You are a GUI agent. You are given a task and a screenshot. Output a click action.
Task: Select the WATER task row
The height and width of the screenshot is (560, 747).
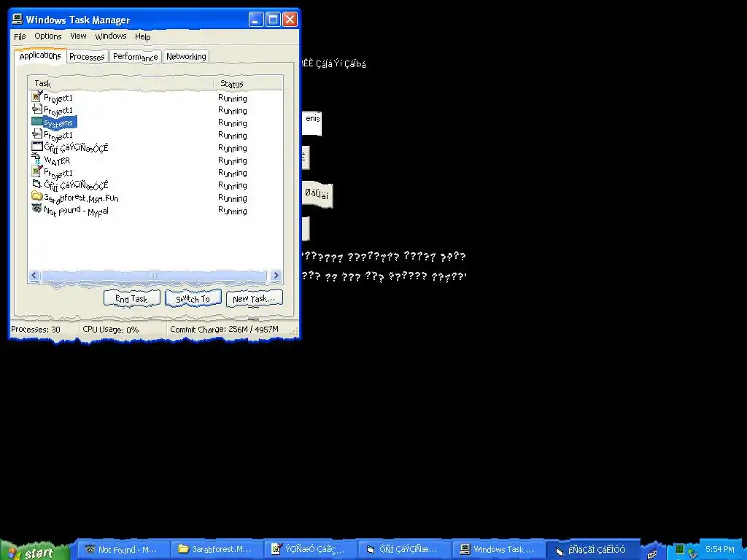[x=155, y=160]
